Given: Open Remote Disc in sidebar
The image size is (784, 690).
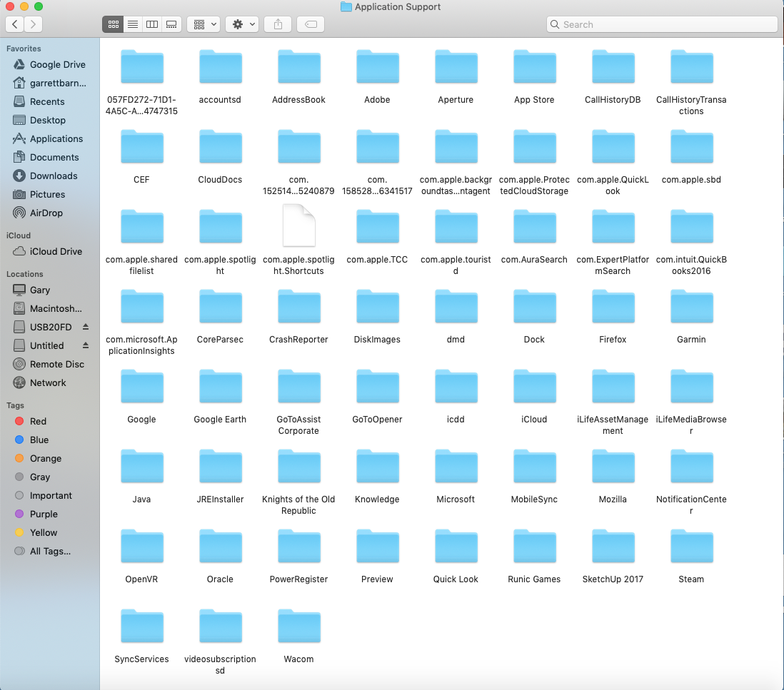Looking at the screenshot, I should pos(49,364).
